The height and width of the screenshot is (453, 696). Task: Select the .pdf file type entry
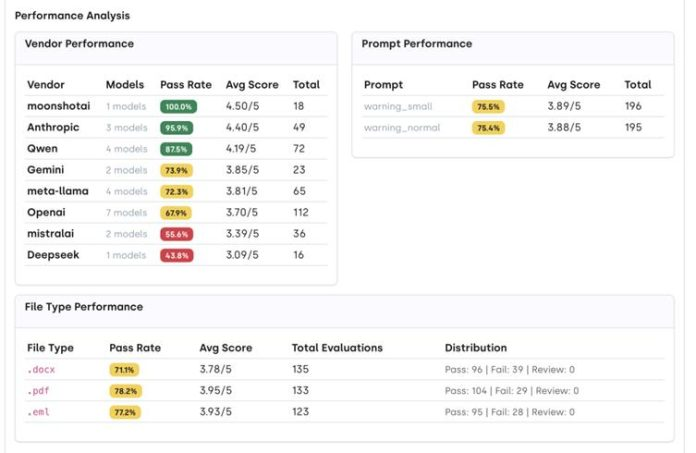pyautogui.click(x=39, y=390)
